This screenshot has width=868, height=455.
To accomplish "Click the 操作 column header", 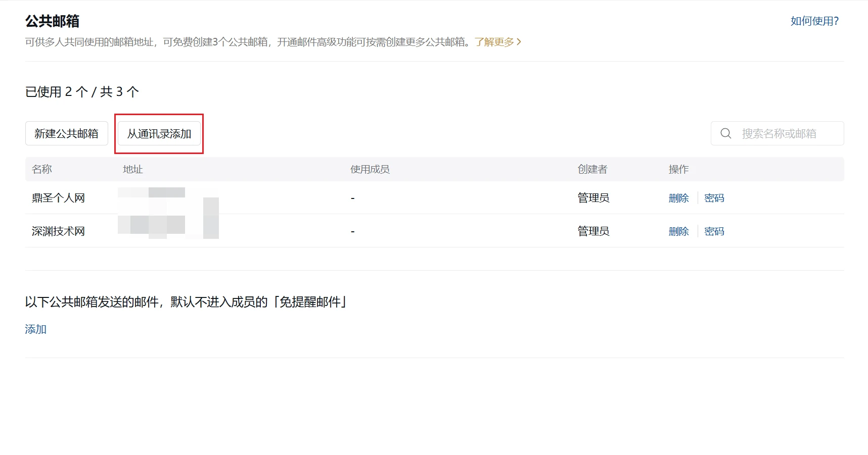I will pyautogui.click(x=678, y=169).
